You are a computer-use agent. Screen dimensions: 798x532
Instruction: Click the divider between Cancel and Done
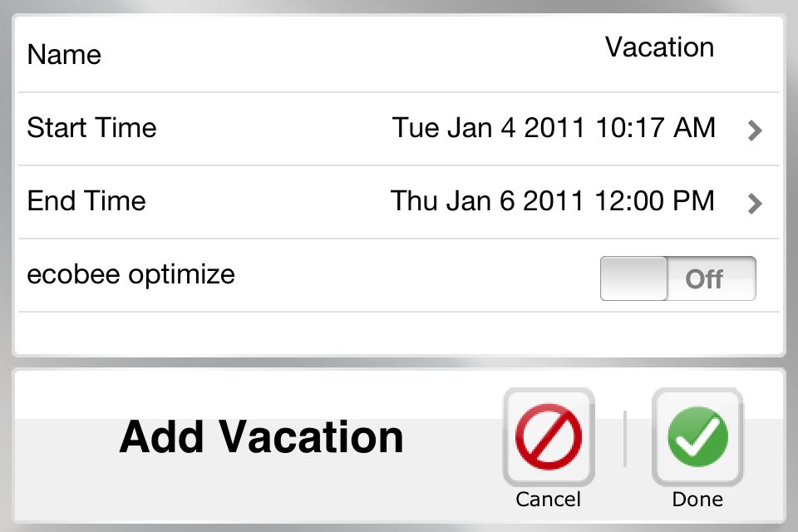tap(625, 439)
